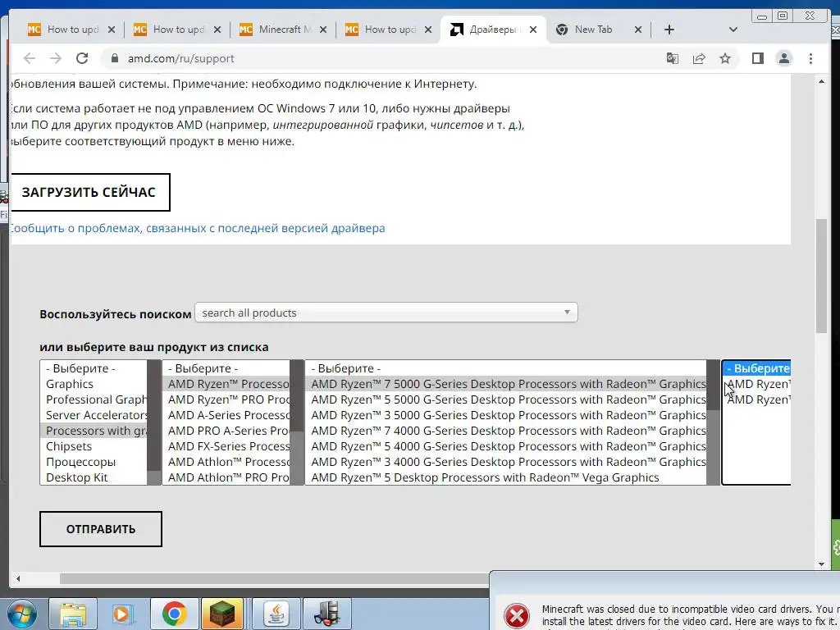840x630 pixels.
Task: Select AMD A-Series Processors entry
Action: click(x=226, y=415)
